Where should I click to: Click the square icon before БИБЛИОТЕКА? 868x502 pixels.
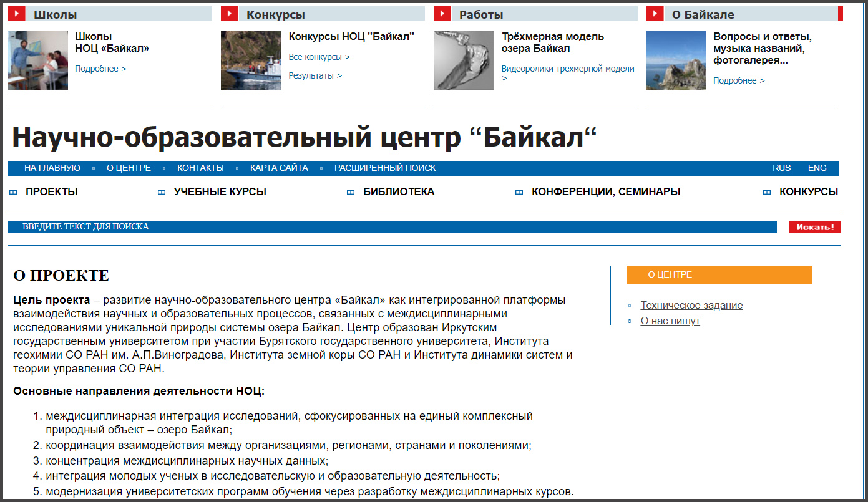[x=351, y=193]
